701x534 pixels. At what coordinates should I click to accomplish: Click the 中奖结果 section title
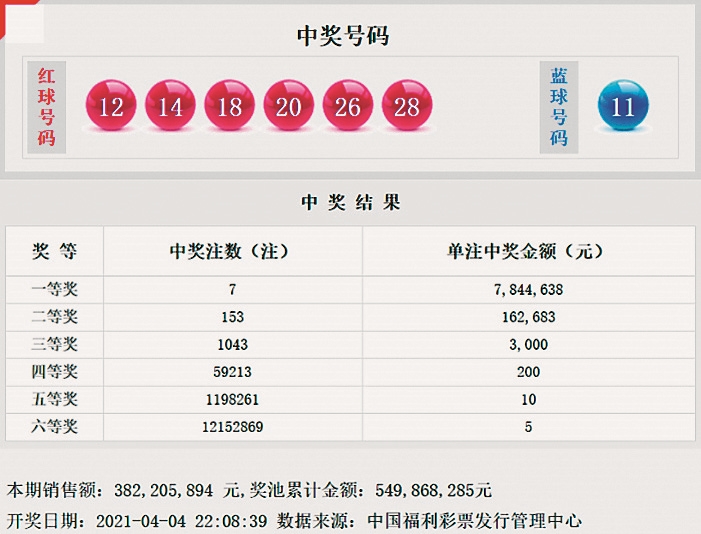[x=351, y=202]
